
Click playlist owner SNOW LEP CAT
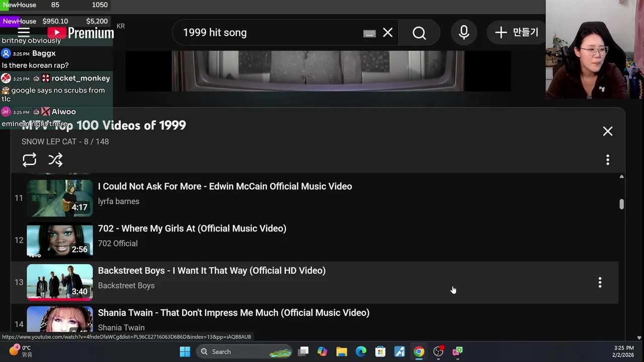pyautogui.click(x=49, y=142)
